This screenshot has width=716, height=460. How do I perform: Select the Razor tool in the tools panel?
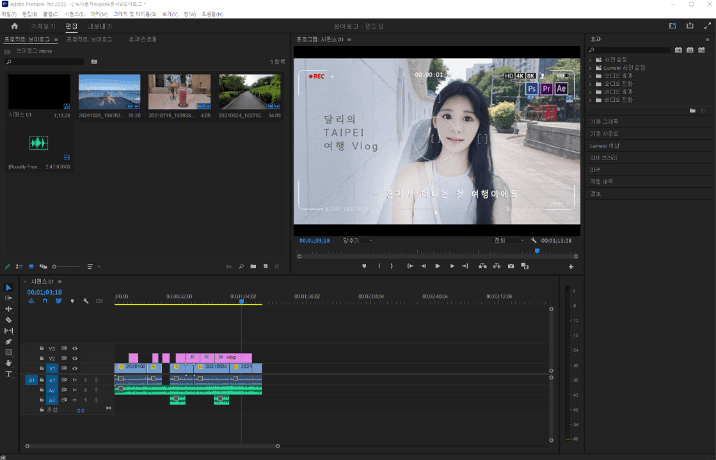coord(9,320)
